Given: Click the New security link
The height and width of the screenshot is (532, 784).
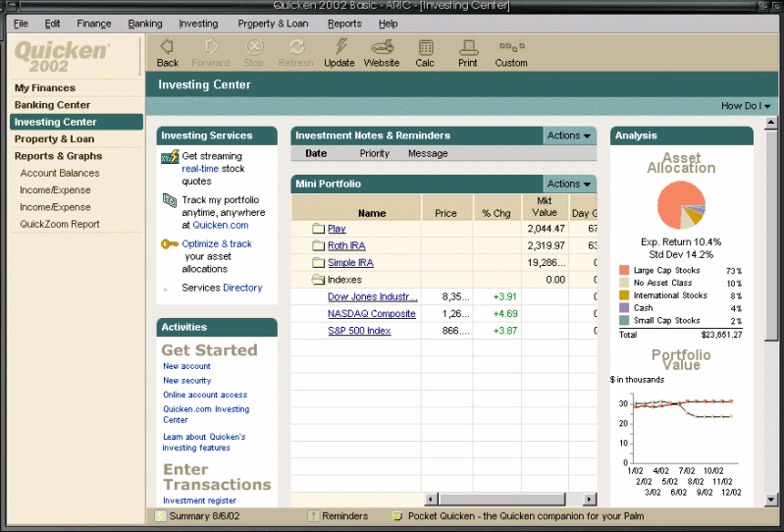Looking at the screenshot, I should 187,381.
